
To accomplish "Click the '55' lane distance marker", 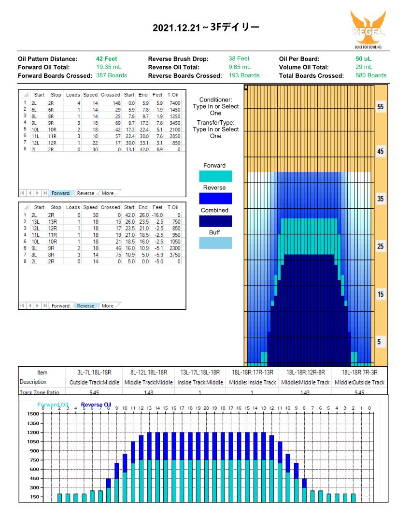I will click(381, 107).
